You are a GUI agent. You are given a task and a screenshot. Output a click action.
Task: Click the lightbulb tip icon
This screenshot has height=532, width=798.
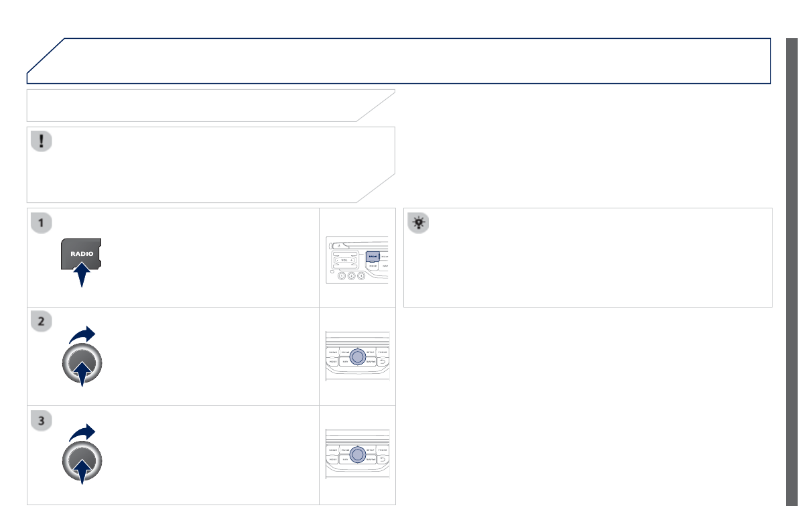[x=418, y=222]
